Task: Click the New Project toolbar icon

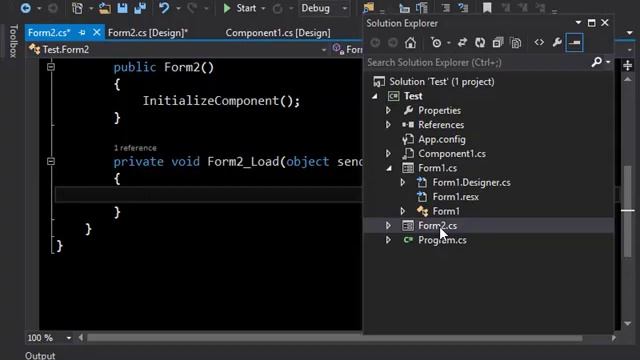Action: (77, 8)
